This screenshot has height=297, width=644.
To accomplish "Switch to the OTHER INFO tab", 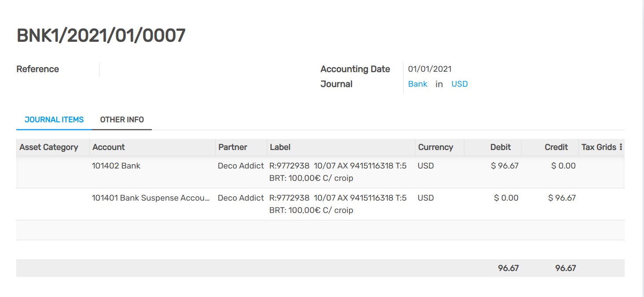I will click(121, 119).
